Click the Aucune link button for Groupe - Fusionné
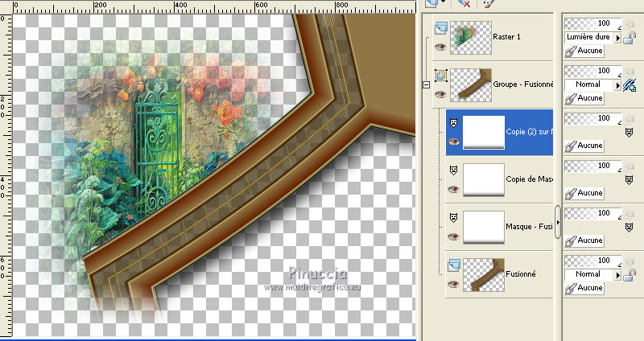The height and width of the screenshot is (341, 644). coord(584,98)
